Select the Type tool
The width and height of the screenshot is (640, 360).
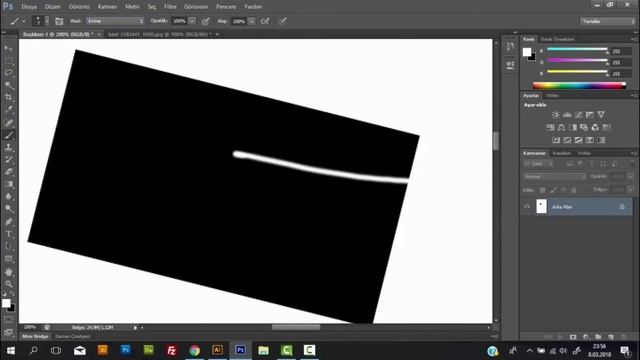[x=9, y=234]
